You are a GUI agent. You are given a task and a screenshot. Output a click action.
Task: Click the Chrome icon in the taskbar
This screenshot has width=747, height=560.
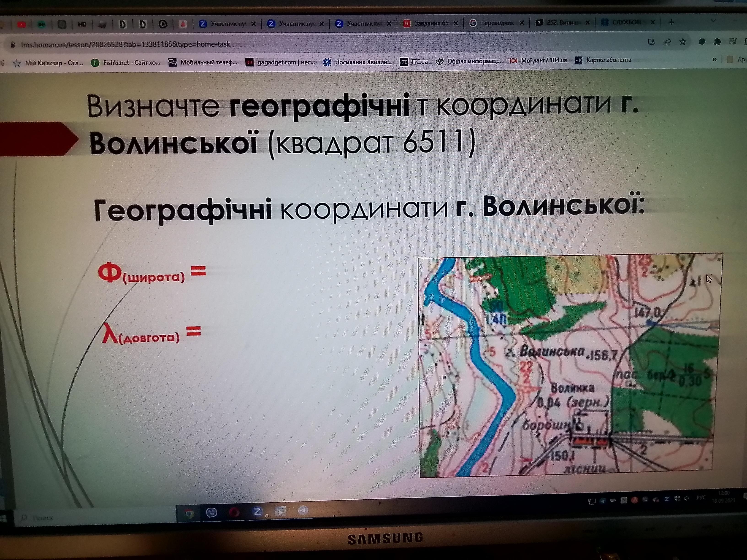(189, 514)
